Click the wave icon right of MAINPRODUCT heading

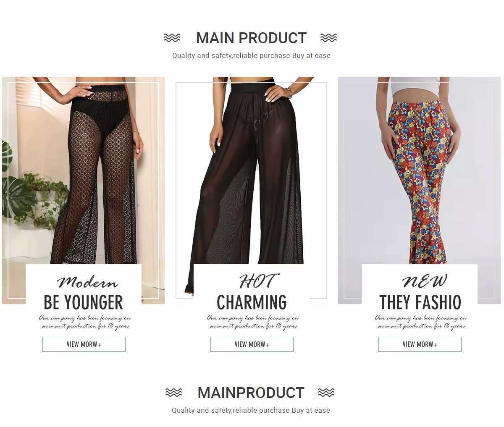(326, 393)
